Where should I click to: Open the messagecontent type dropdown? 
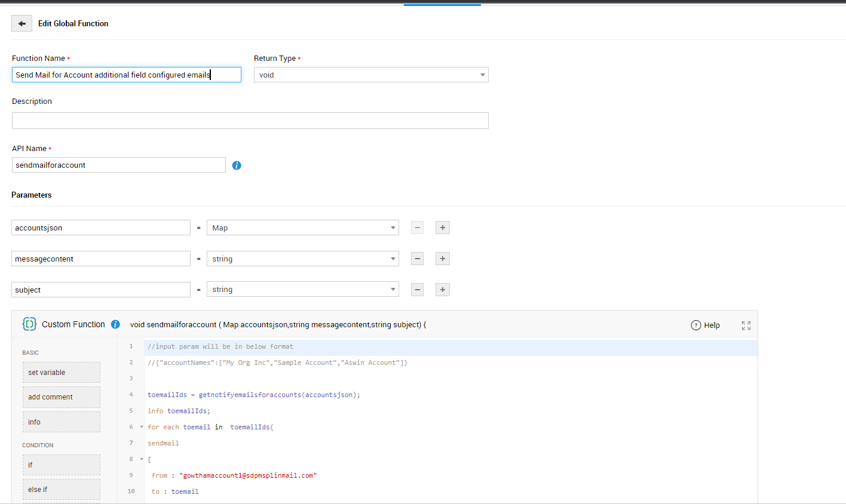coord(302,259)
